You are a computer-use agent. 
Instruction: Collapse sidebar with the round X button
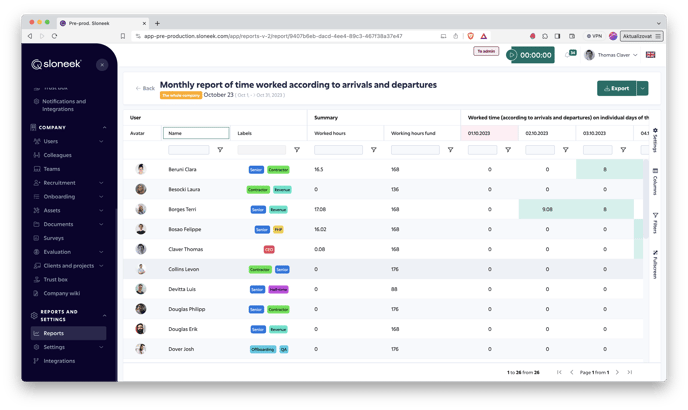(x=102, y=65)
